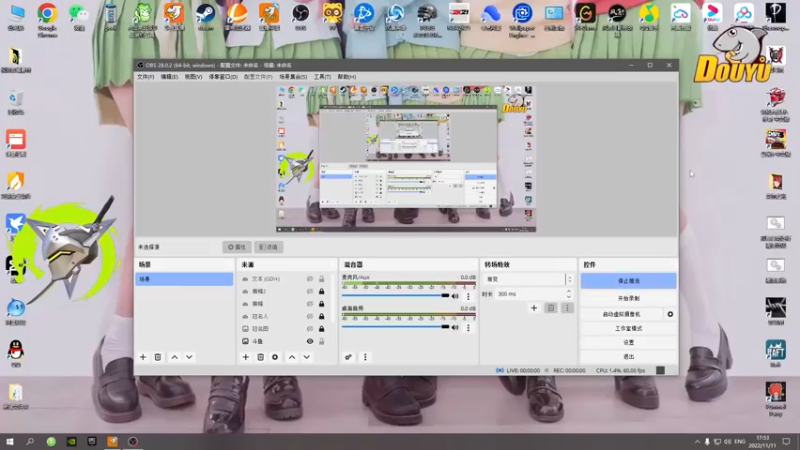Mute the 桌面音频 audio channel

[455, 327]
